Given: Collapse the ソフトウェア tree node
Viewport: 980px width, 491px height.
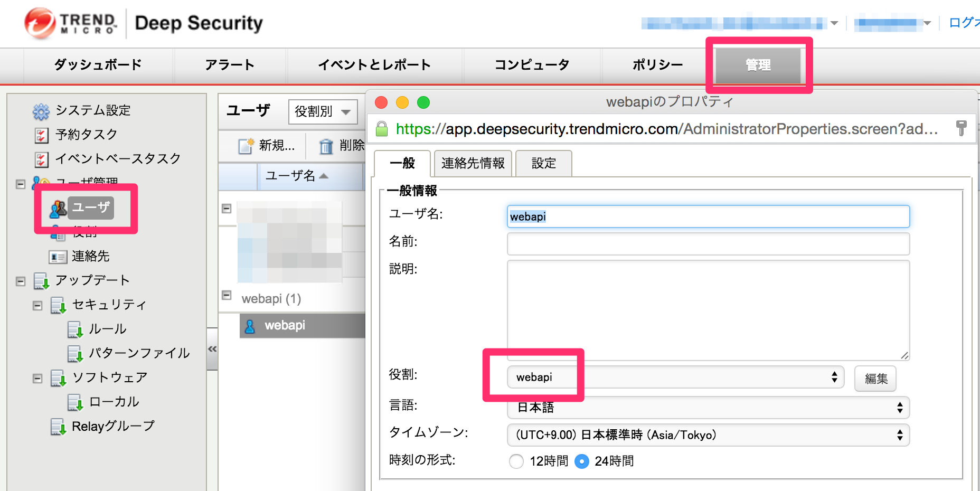Looking at the screenshot, I should (x=37, y=379).
